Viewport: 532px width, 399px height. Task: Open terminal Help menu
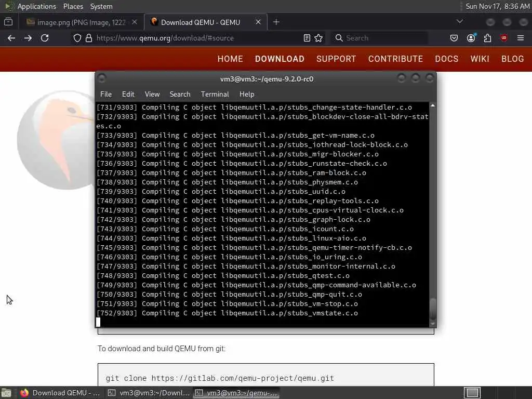pos(247,95)
